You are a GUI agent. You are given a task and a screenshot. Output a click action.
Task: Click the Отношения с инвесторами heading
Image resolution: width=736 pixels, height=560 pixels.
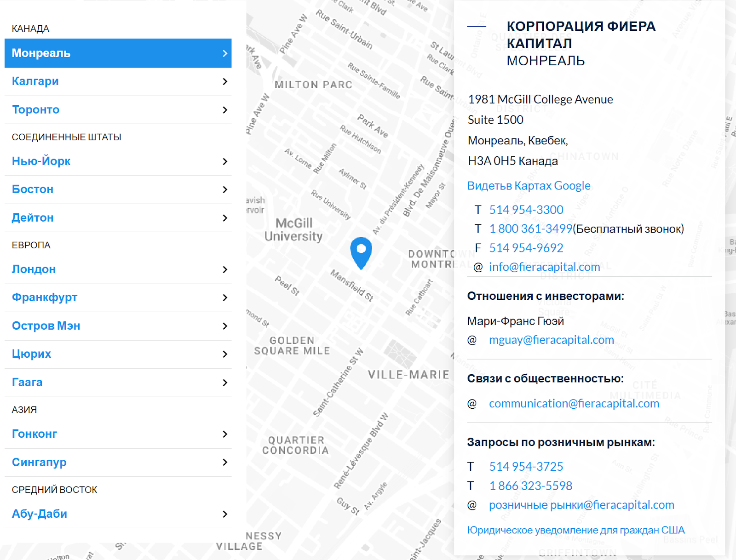(546, 296)
